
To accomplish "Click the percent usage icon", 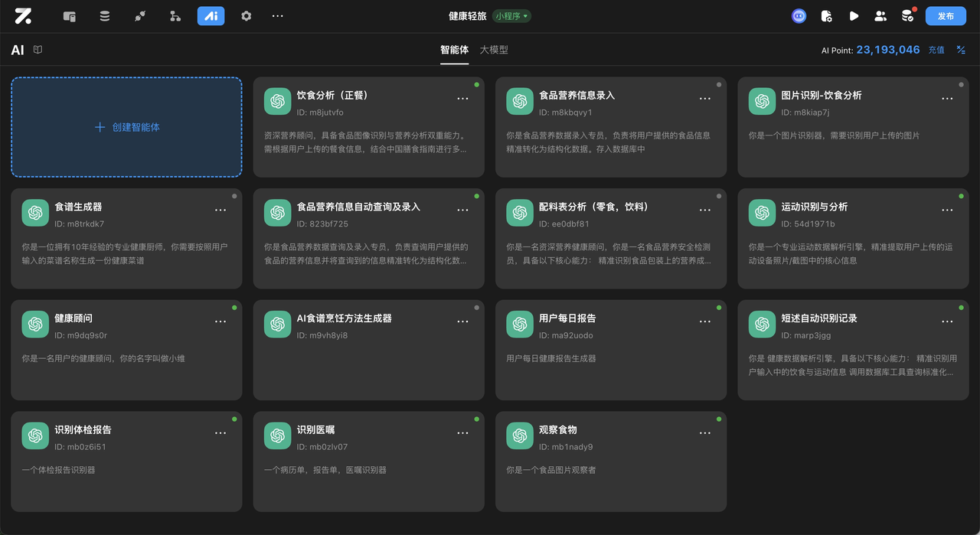I will (x=961, y=50).
